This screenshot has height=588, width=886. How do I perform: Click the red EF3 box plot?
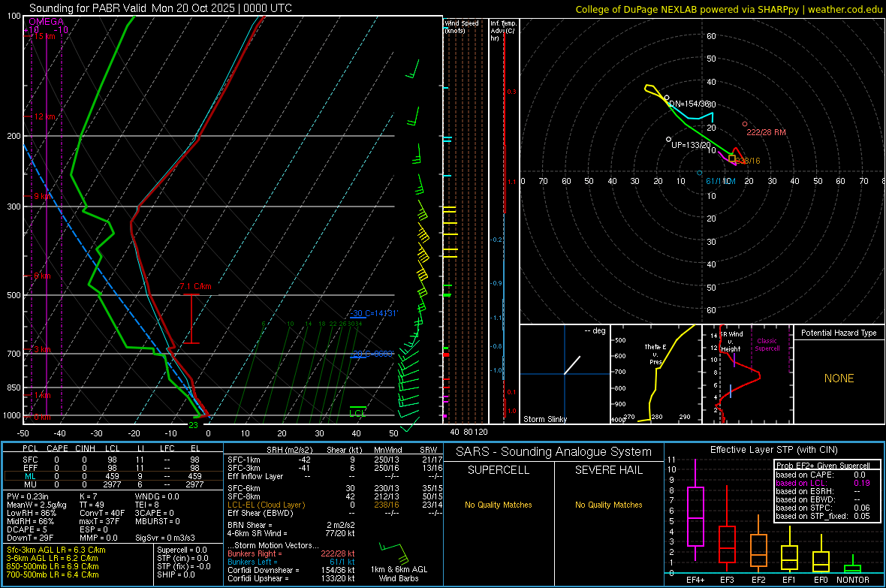tap(727, 529)
